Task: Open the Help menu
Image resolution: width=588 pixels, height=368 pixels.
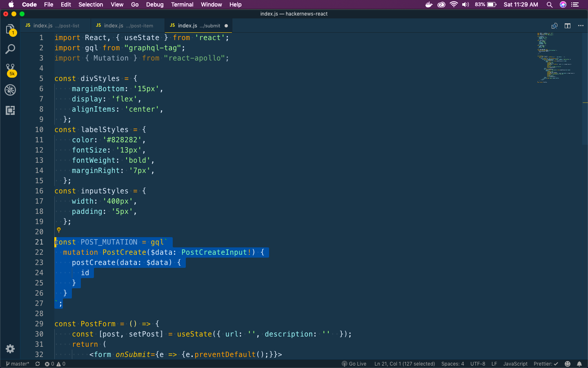Action: tap(235, 4)
